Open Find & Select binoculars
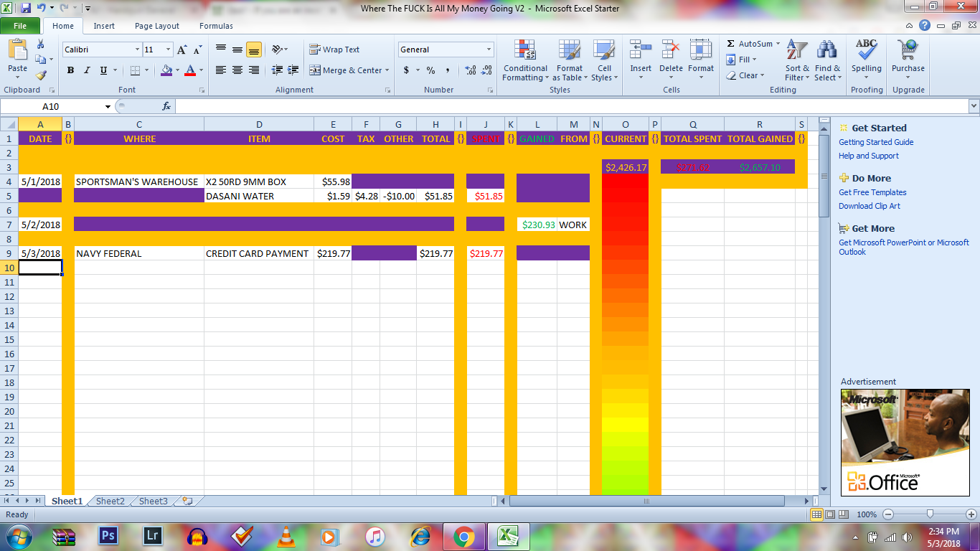 tap(827, 61)
